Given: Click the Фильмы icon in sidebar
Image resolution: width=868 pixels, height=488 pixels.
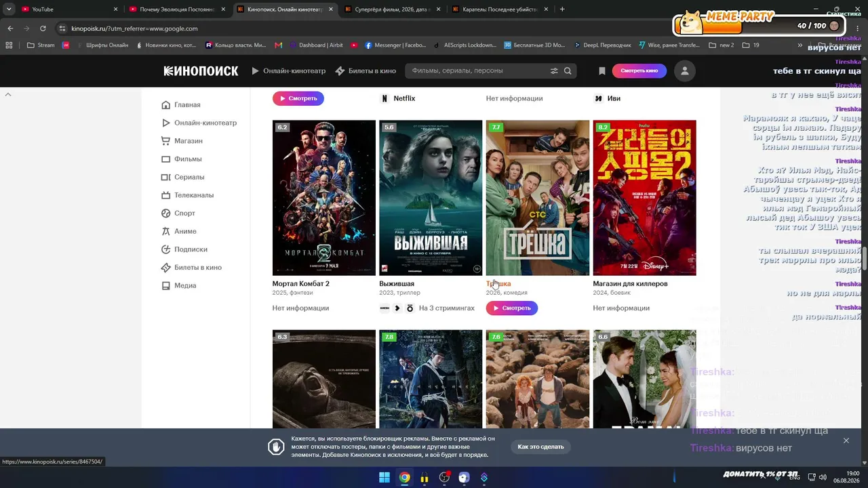Looking at the screenshot, I should click(x=165, y=159).
